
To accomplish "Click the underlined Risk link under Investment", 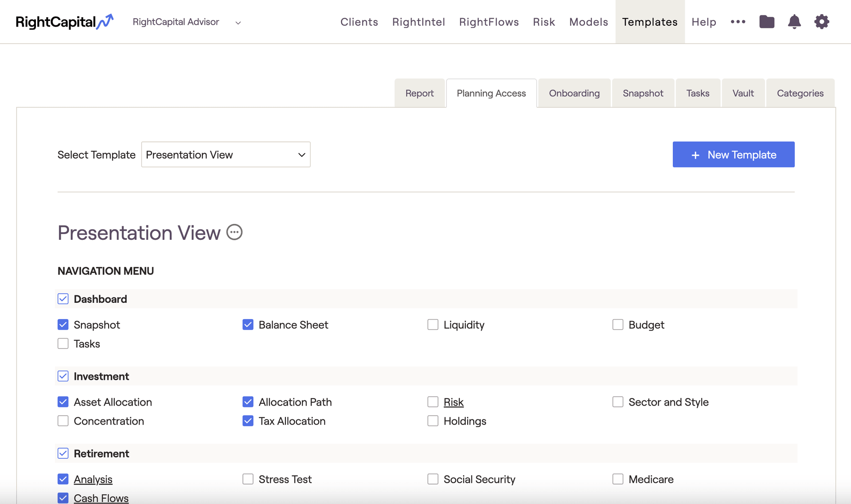I will (x=453, y=402).
